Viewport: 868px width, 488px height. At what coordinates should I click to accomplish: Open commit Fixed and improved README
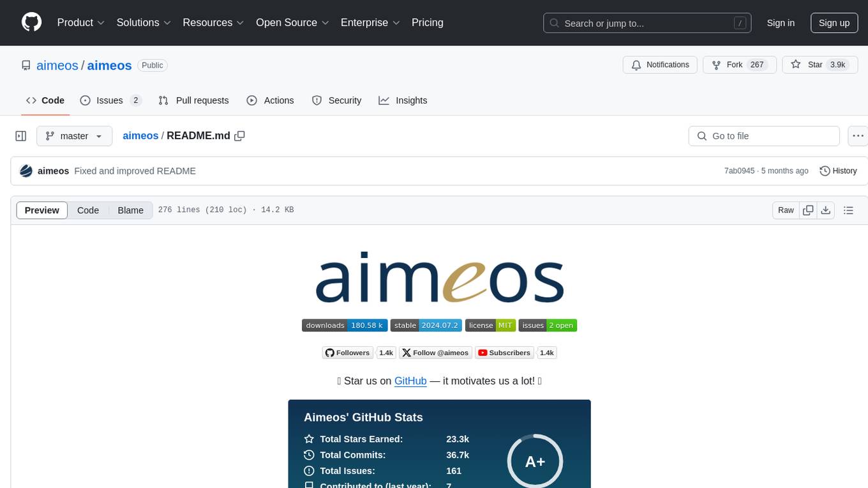[135, 171]
